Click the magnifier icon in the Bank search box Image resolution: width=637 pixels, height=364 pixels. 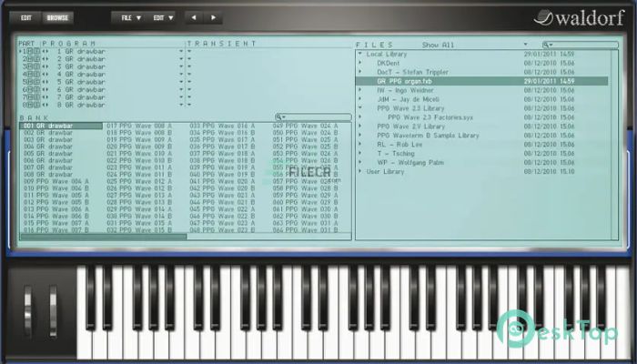pos(278,117)
